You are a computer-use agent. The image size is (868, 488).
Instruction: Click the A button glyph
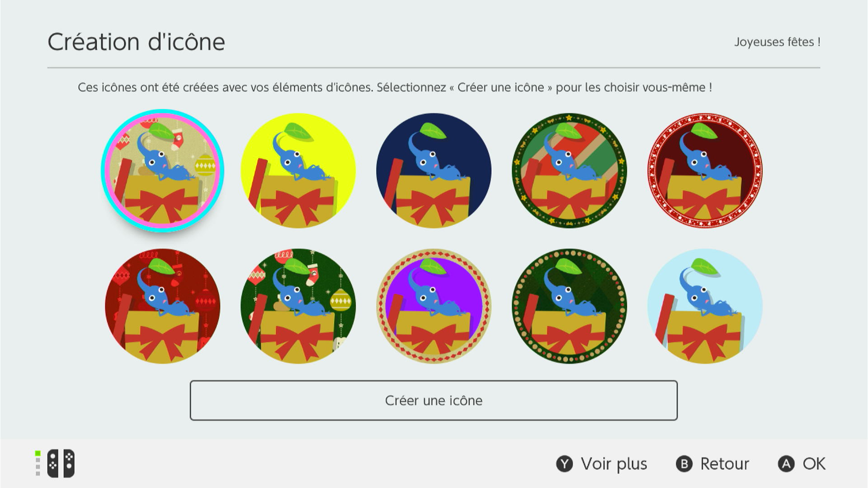(x=786, y=464)
